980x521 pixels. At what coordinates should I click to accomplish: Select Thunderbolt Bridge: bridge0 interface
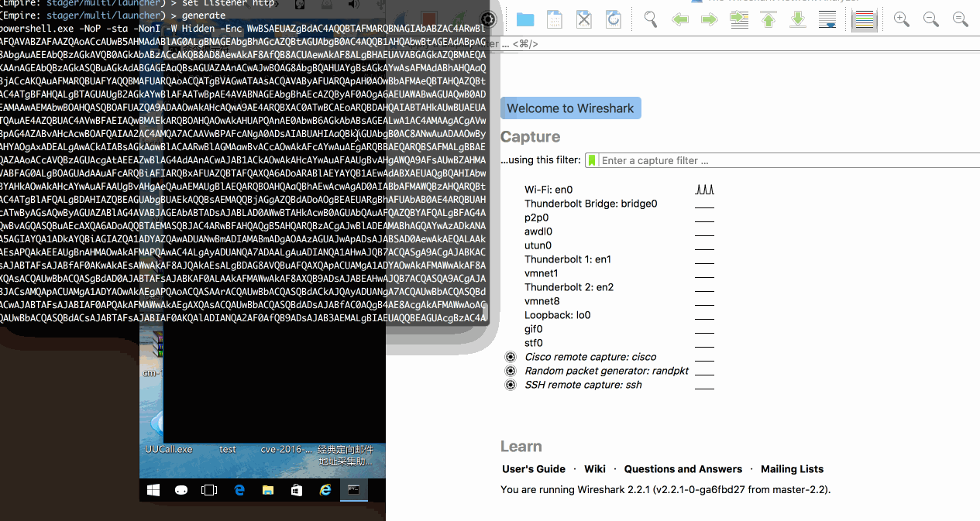tap(590, 204)
